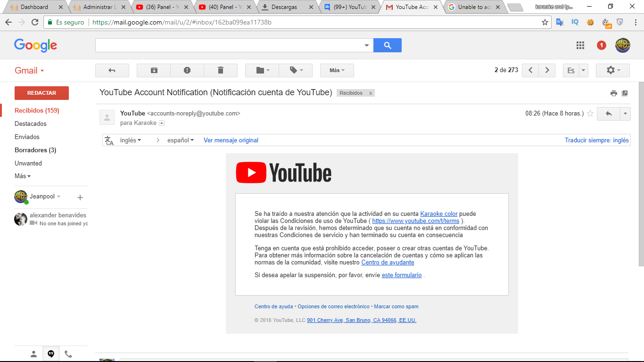
Task: Open Unwanted label
Action: (28, 163)
